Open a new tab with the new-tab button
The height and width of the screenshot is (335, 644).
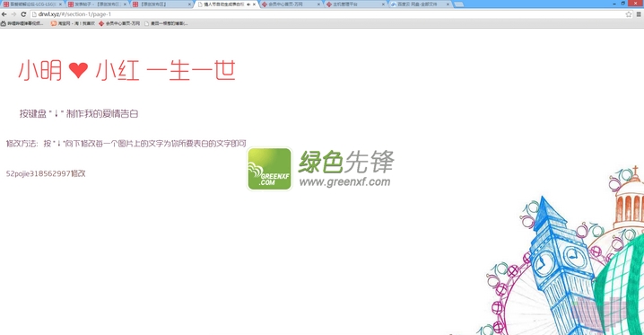point(458,4)
